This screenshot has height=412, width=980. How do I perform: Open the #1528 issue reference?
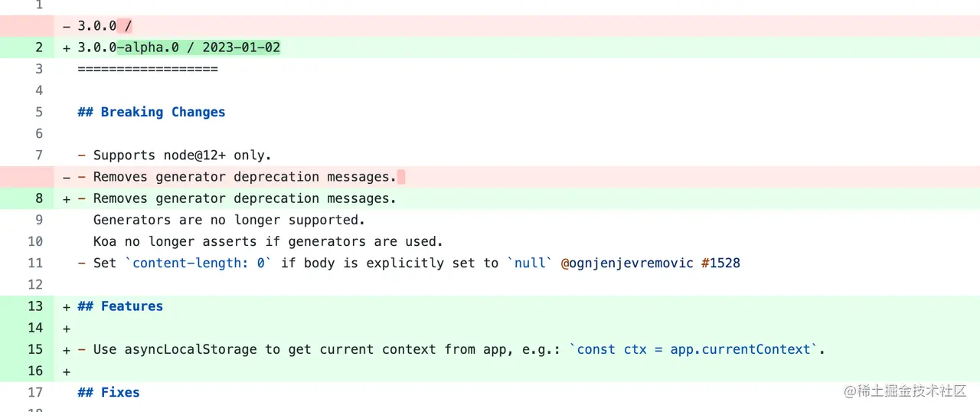[720, 263]
